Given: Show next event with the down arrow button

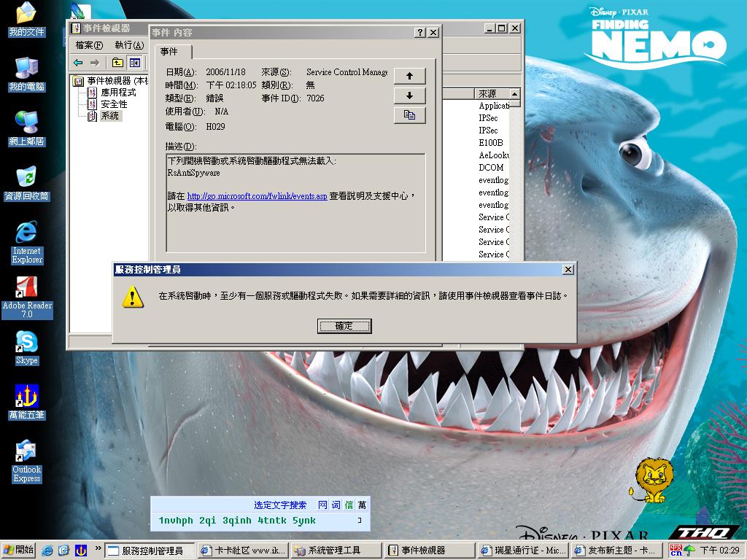Looking at the screenshot, I should point(410,96).
